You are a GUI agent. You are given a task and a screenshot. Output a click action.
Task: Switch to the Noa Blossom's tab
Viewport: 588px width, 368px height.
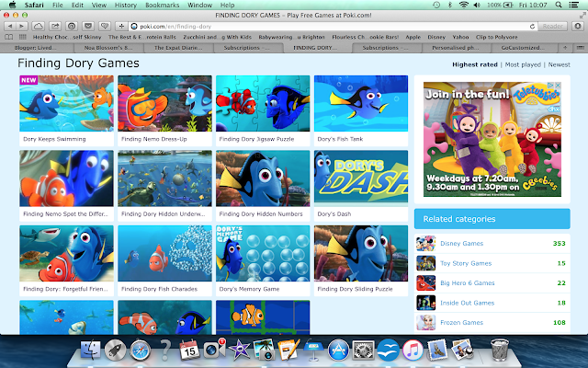coord(108,48)
